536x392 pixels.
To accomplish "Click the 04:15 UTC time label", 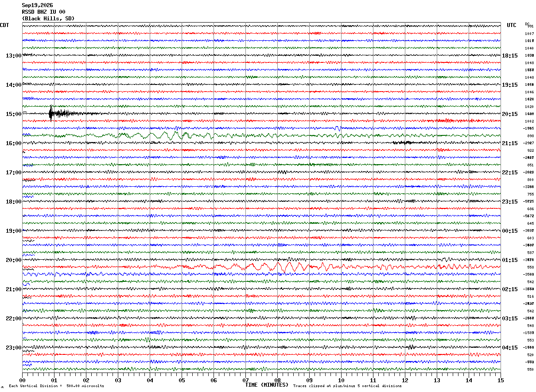I will (509, 348).
